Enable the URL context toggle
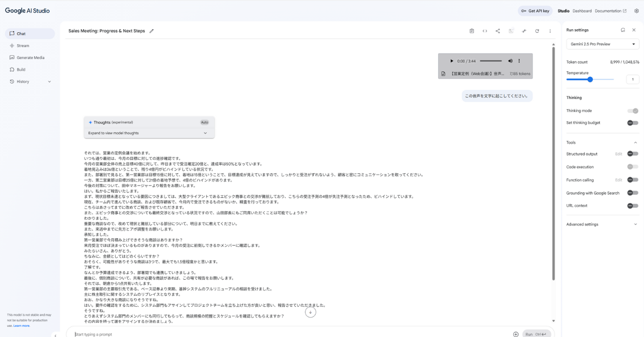Viewport: 644px width, 337px height. 632,206
